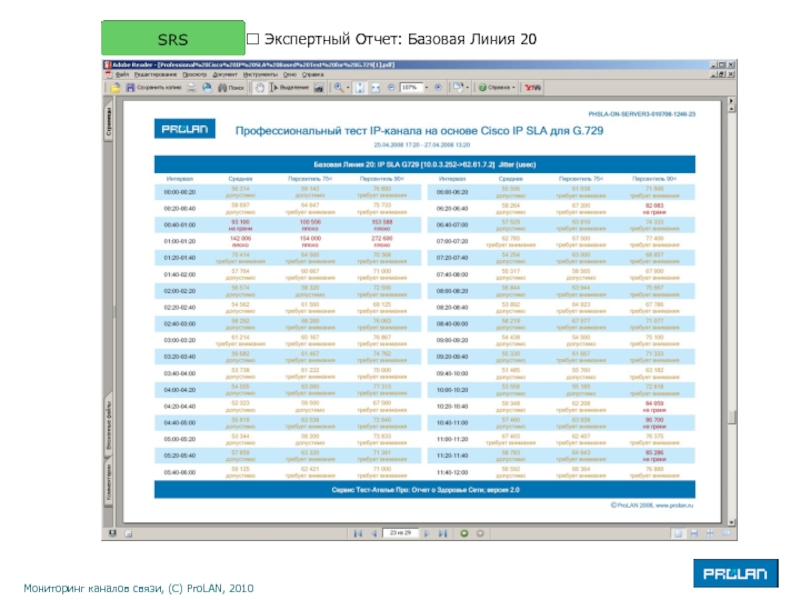The height and width of the screenshot is (600, 800).
Task: Switch to Continuous page layout
Action: [694, 534]
